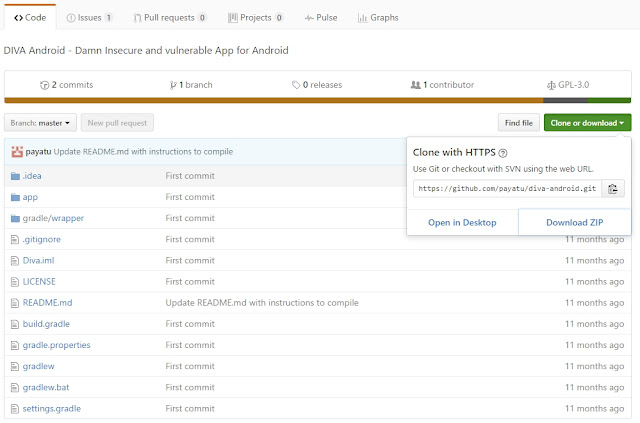Select the clone URL input field

tap(507, 189)
